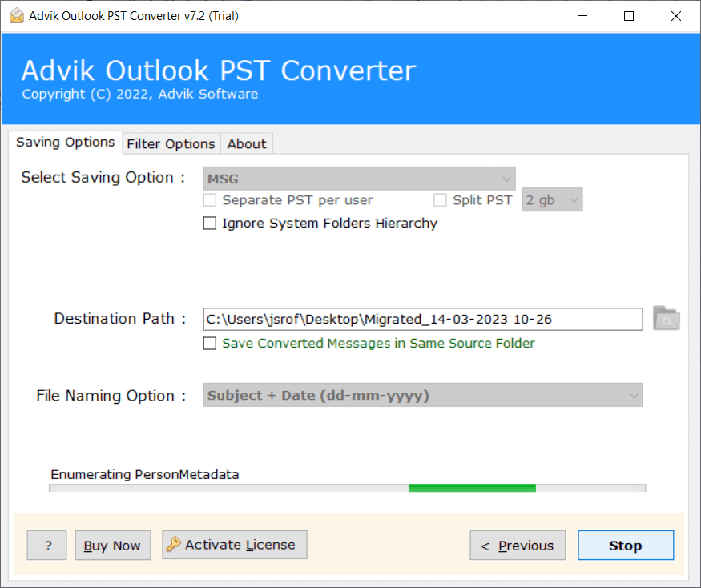The width and height of the screenshot is (701, 588).
Task: Stop the conversion with Stop button
Action: click(x=626, y=545)
